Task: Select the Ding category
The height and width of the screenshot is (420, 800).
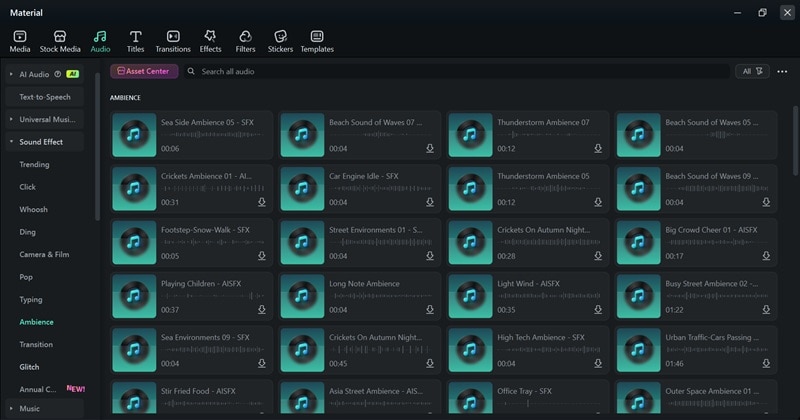Action: coord(28,232)
